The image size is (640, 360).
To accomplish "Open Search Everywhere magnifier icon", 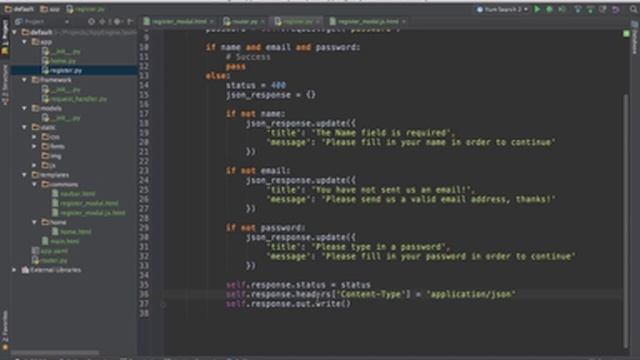I will [633, 9].
